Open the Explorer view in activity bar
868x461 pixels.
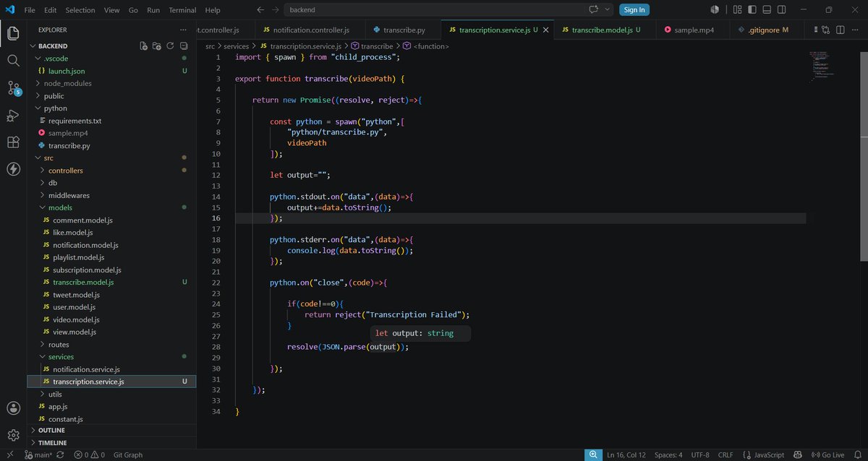(x=13, y=33)
